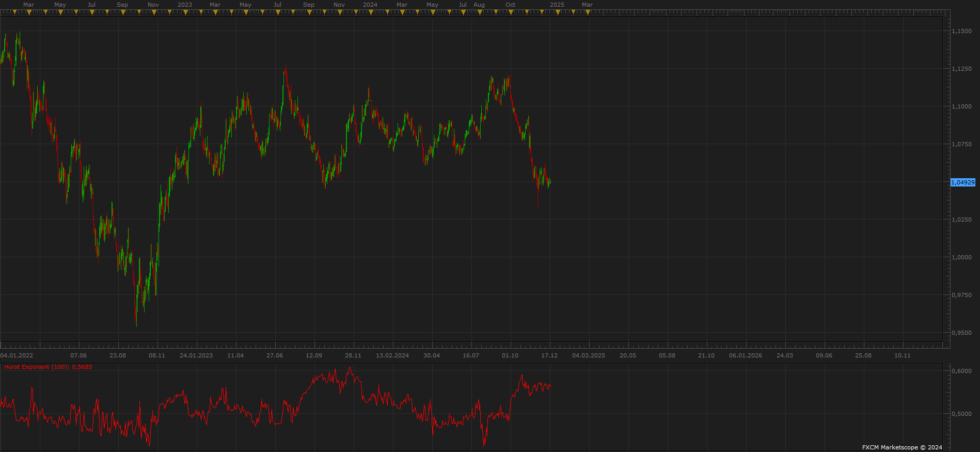
Task: Click the 06.01.2026 date axis label
Action: tap(746, 355)
